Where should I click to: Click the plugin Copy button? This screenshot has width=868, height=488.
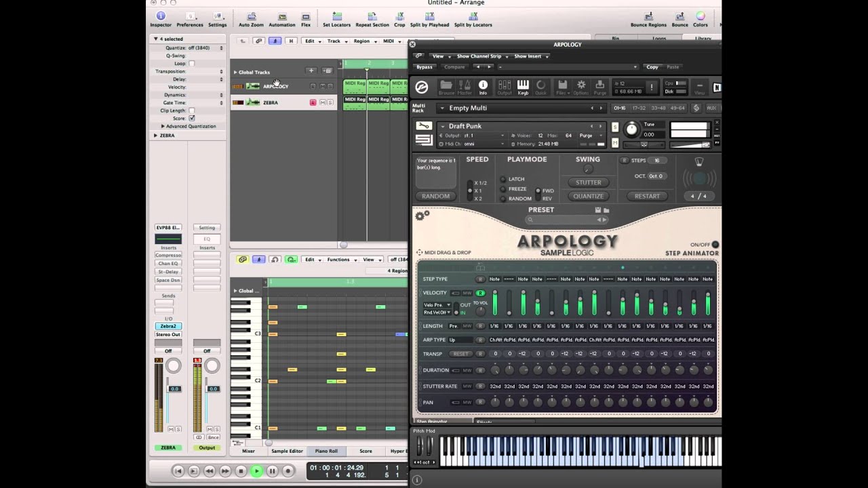[652, 67]
